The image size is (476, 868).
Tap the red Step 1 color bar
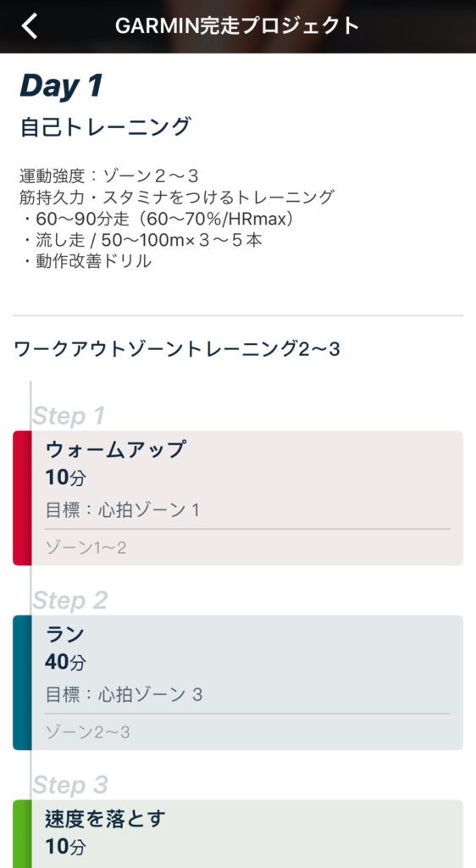[22, 498]
